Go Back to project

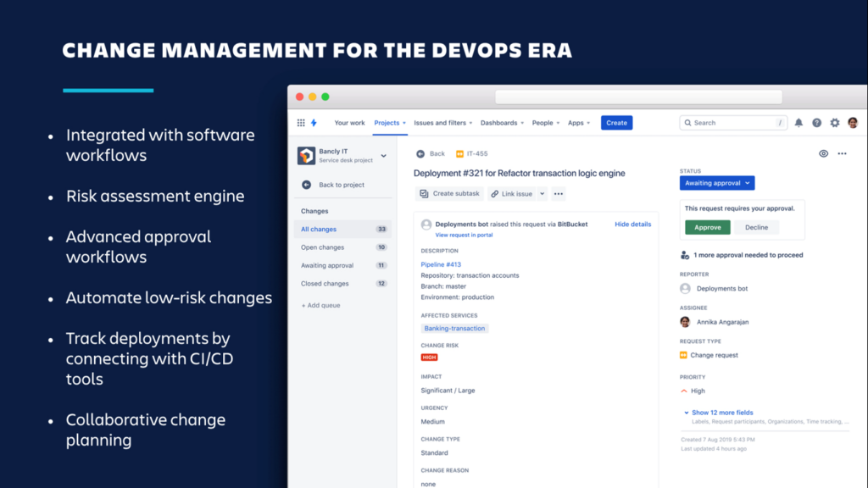(343, 185)
